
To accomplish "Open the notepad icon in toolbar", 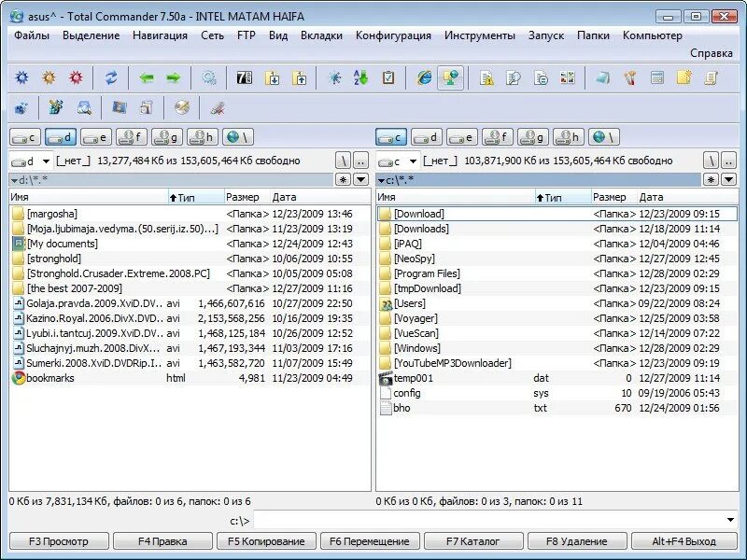I will (x=602, y=77).
